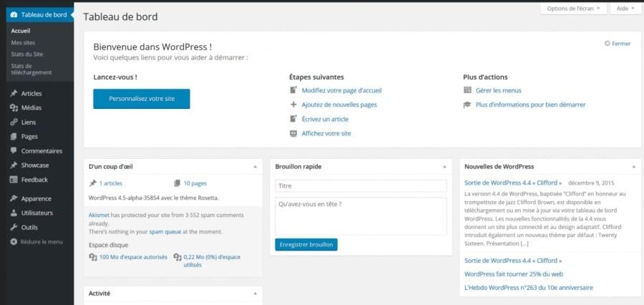Collapse the D'un coup d'œil widget
Screen dimensions: 644x305
click(255, 167)
